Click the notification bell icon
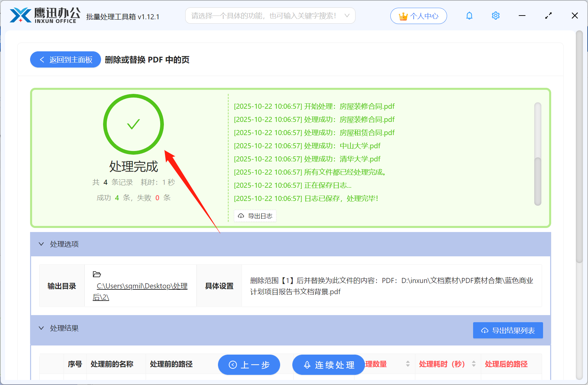The height and width of the screenshot is (385, 588). coord(469,16)
